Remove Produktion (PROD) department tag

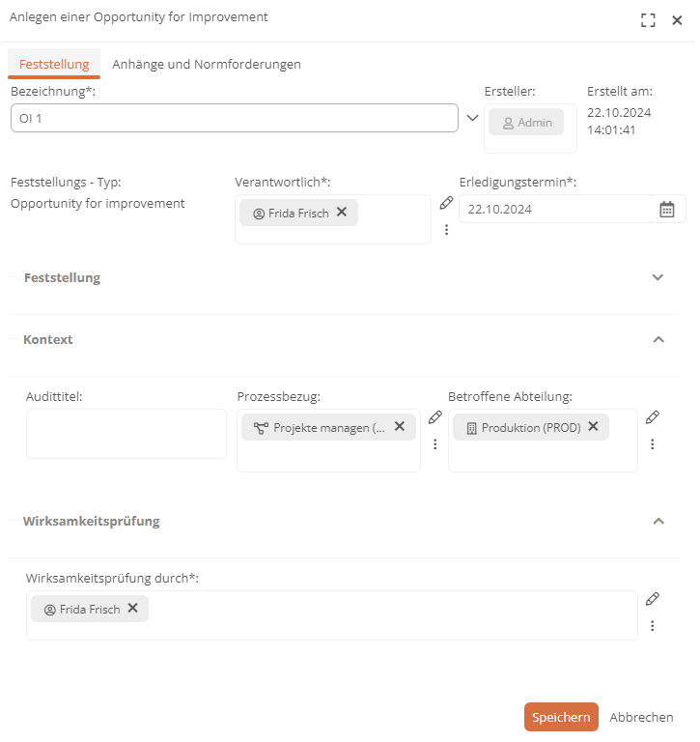(593, 426)
